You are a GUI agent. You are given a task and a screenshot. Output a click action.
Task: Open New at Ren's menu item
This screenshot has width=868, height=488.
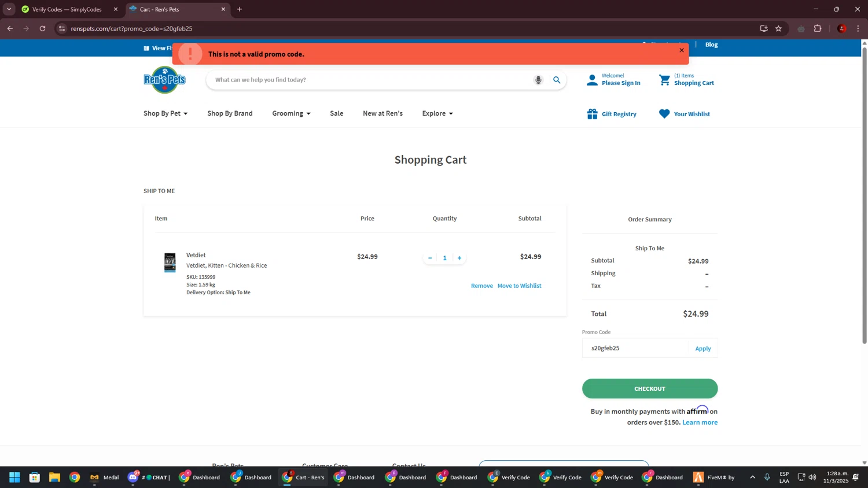(382, 113)
